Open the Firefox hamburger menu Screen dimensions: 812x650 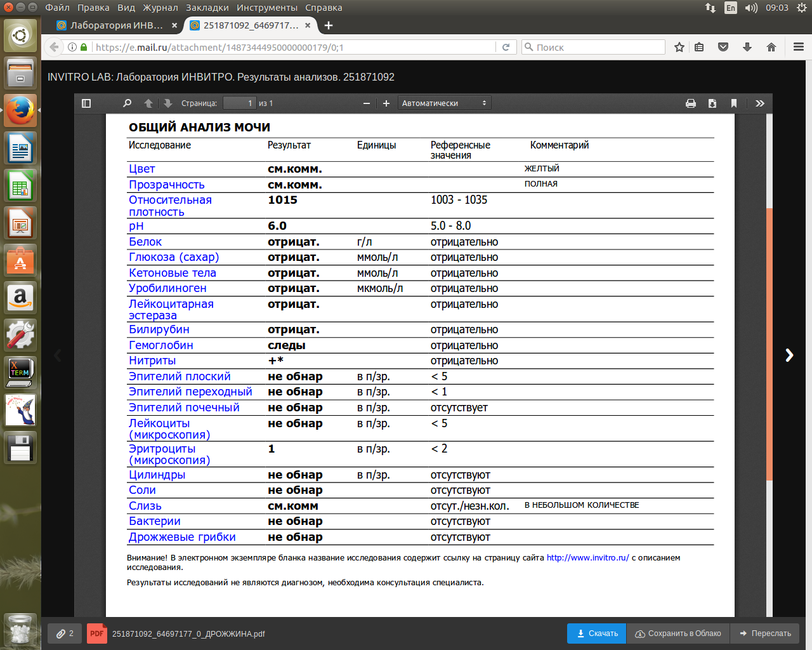point(799,47)
